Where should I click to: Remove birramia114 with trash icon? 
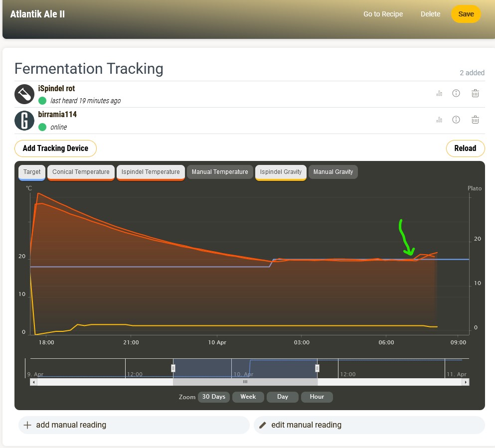click(x=475, y=120)
